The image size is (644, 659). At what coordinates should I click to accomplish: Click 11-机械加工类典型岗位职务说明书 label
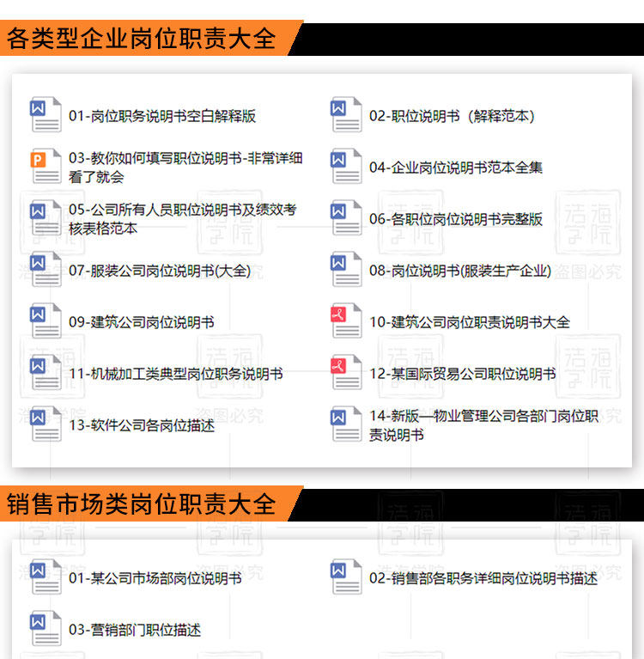click(176, 374)
